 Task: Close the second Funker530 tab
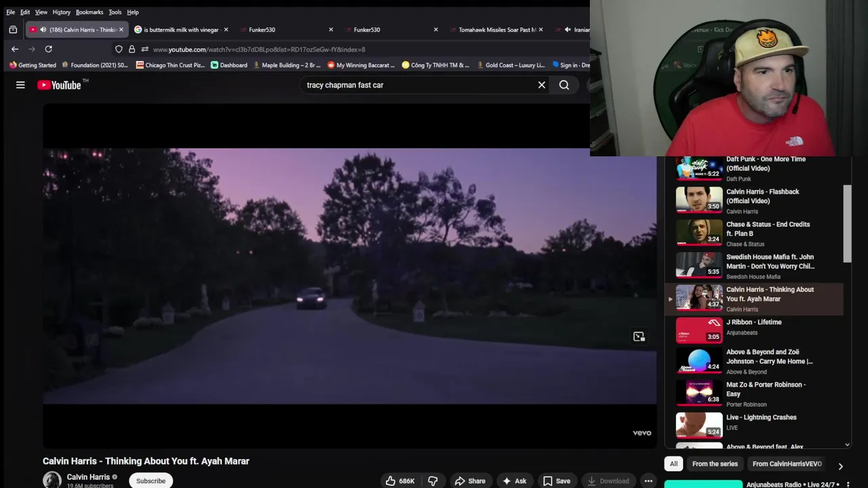click(435, 30)
